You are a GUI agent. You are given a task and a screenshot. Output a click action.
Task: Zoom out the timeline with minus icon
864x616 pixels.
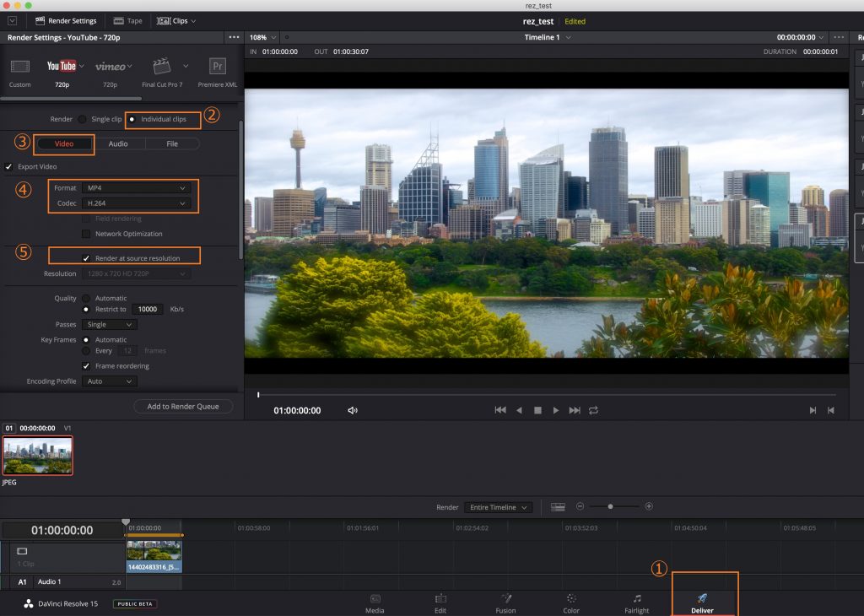tap(580, 506)
